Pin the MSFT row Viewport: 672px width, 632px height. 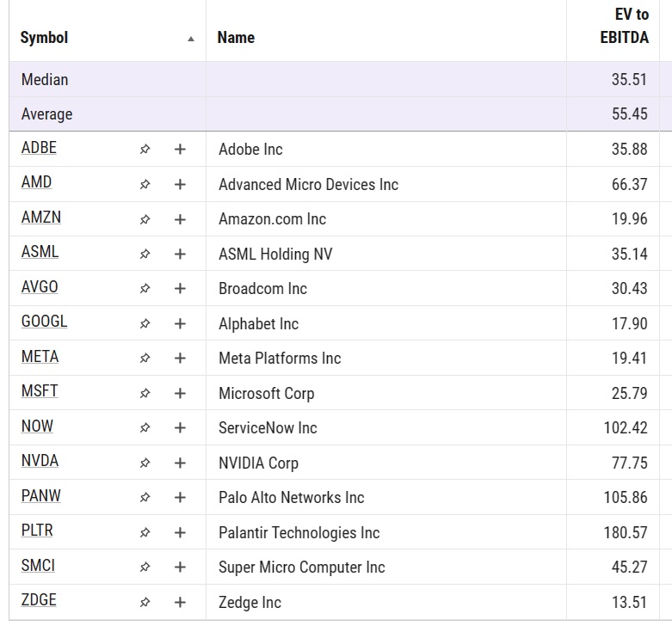(145, 393)
